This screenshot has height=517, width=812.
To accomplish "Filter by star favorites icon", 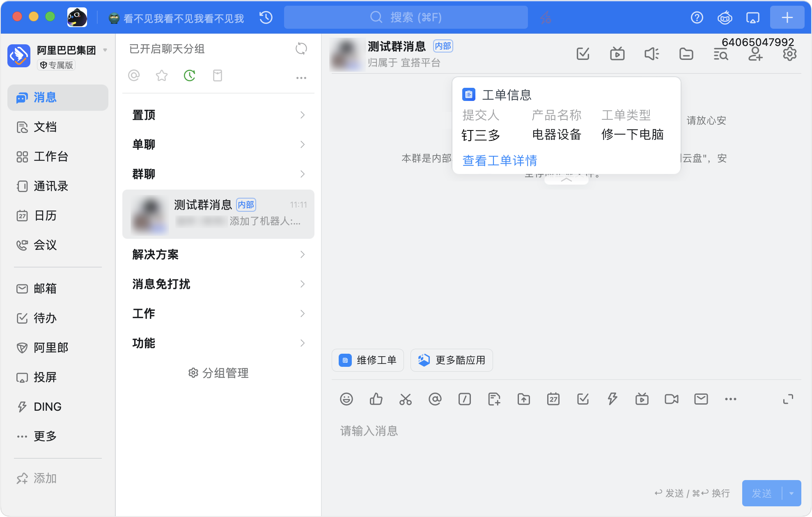I will pyautogui.click(x=162, y=75).
